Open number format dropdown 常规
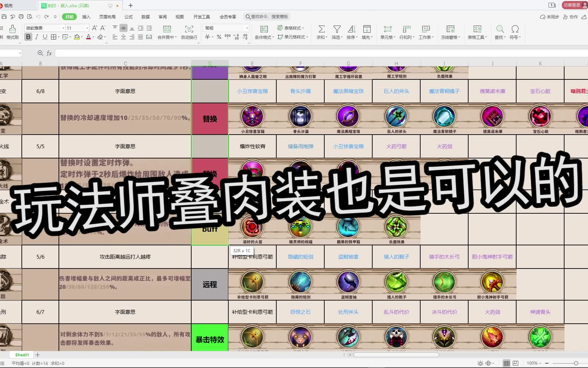 click(x=226, y=28)
